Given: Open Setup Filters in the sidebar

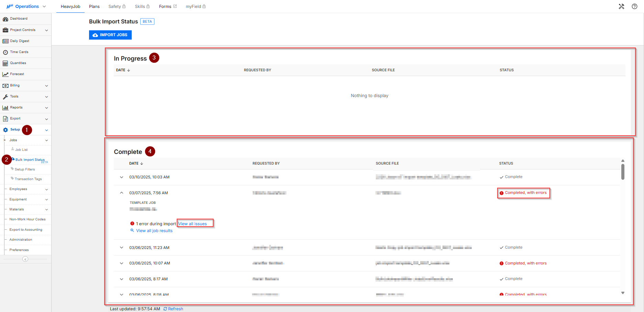Looking at the screenshot, I should click(25, 169).
